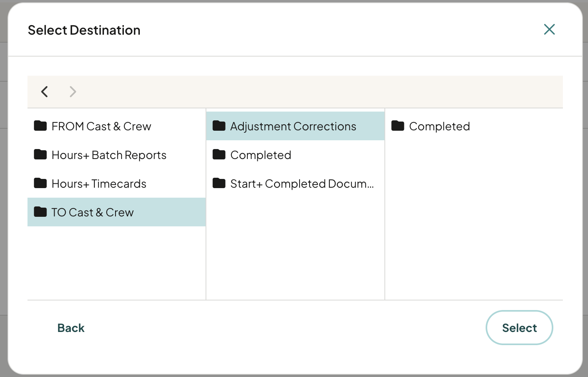Open the Hours+ Batch Reports folder
Viewport: 588px width, 377px height.
[x=117, y=155]
